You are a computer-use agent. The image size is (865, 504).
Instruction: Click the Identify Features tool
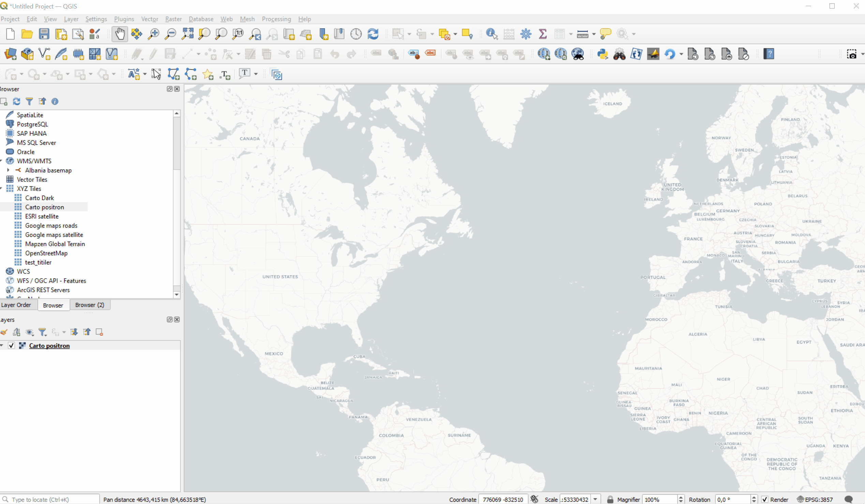(x=492, y=34)
